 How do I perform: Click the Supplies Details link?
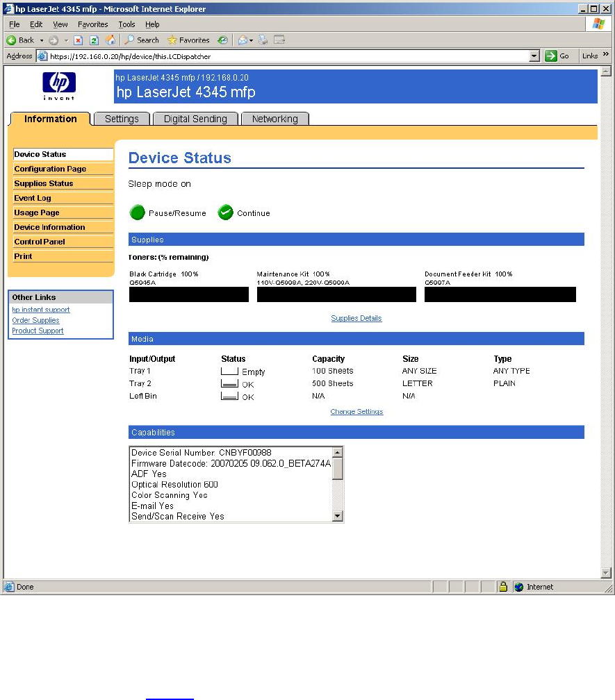tap(356, 318)
